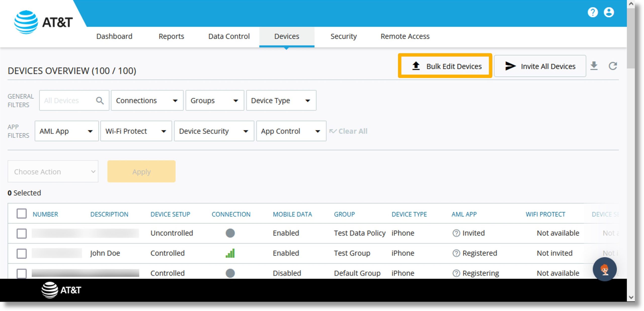
Task: Click the Choose Action dropdown menu
Action: coord(53,171)
